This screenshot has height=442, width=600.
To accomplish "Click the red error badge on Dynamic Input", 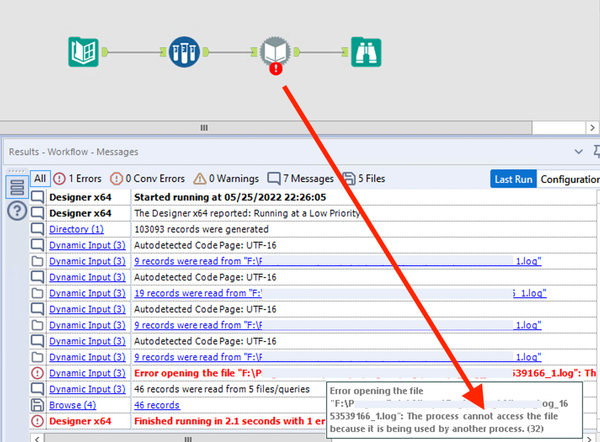I will point(274,69).
